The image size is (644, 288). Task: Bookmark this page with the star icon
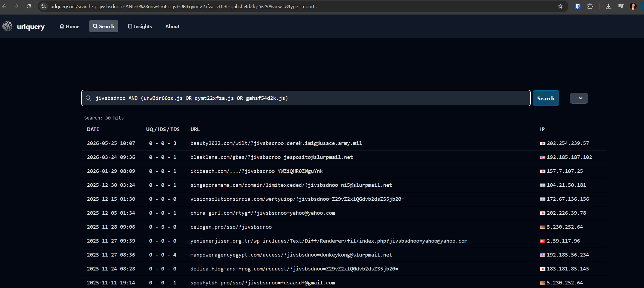click(x=560, y=6)
